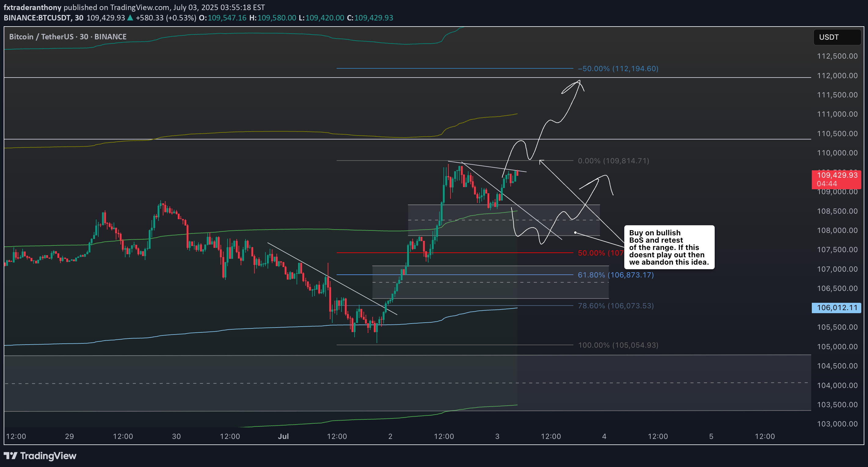Click the 104,500.00 price axis label
The image size is (868, 467).
point(837,366)
